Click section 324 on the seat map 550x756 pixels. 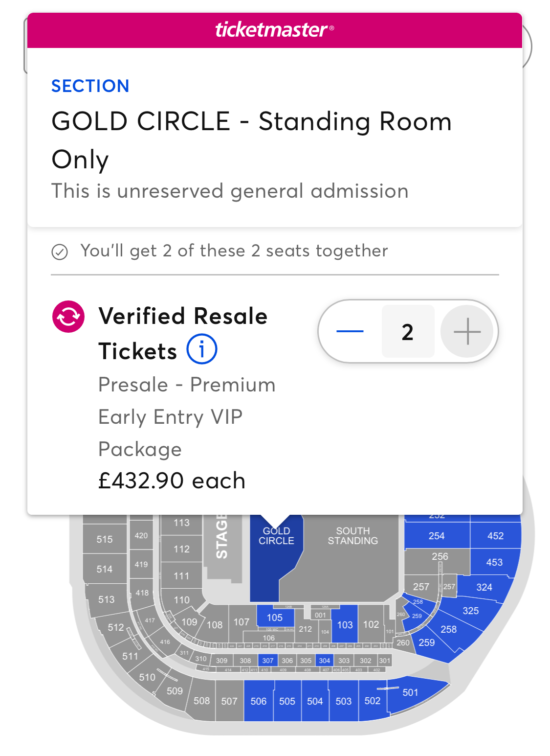point(484,587)
